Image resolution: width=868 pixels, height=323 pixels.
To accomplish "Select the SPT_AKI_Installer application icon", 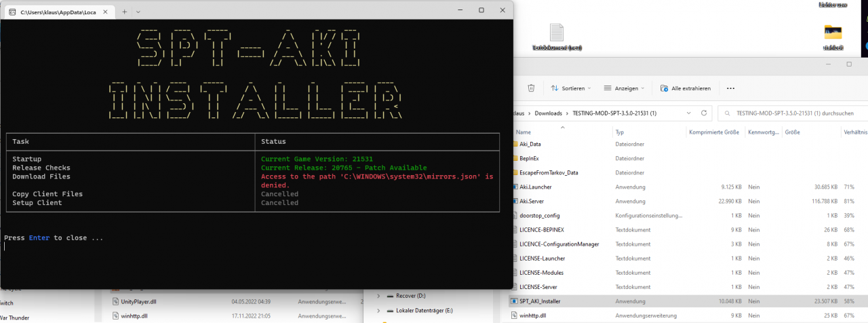I will (514, 301).
